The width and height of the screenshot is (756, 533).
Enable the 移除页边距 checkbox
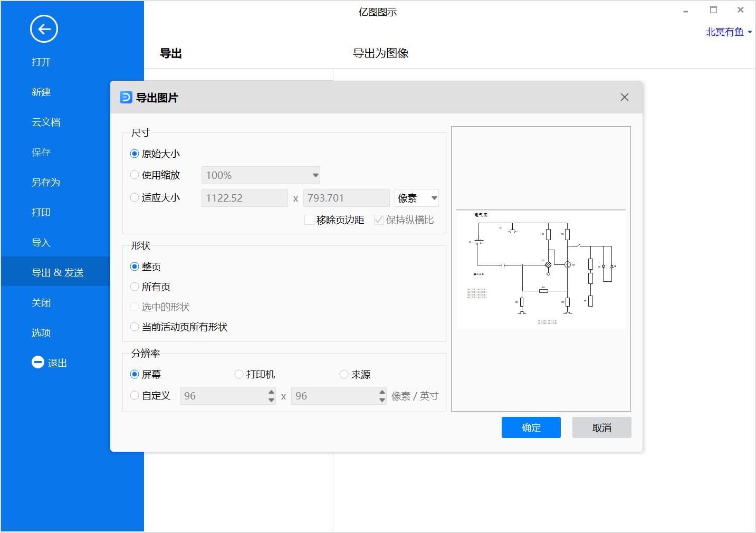coord(310,220)
